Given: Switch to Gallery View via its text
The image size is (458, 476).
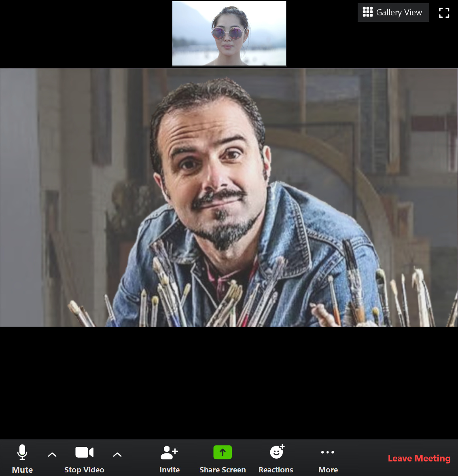Looking at the screenshot, I should click(x=399, y=13).
